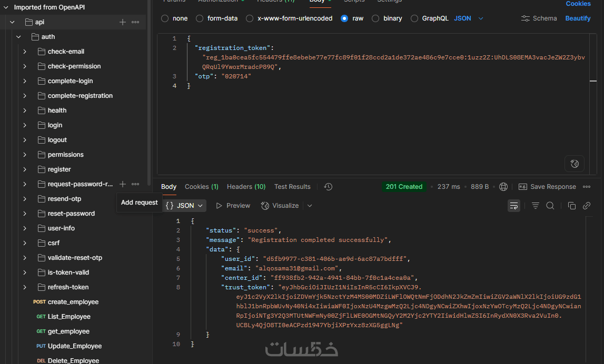
Task: Open more options for the api folder
Action: pos(135,22)
